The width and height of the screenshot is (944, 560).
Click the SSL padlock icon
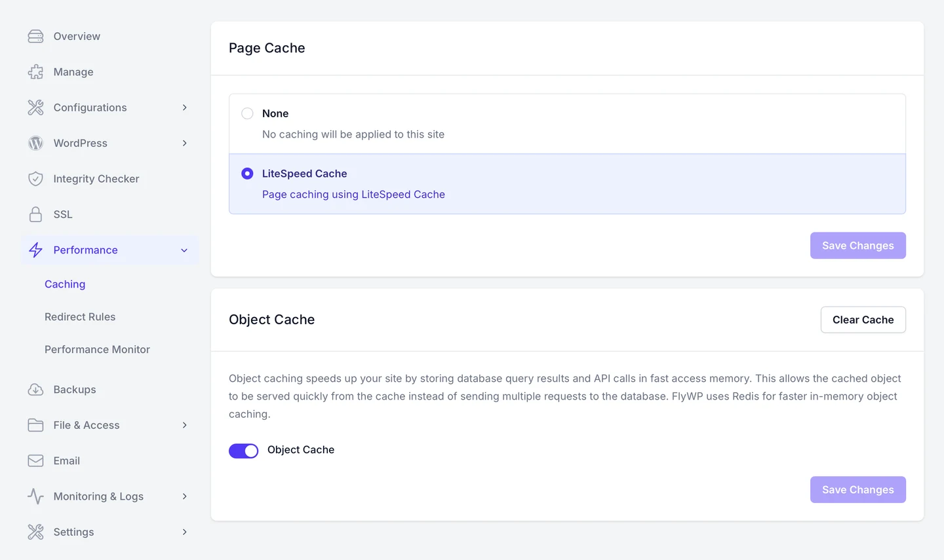click(35, 214)
